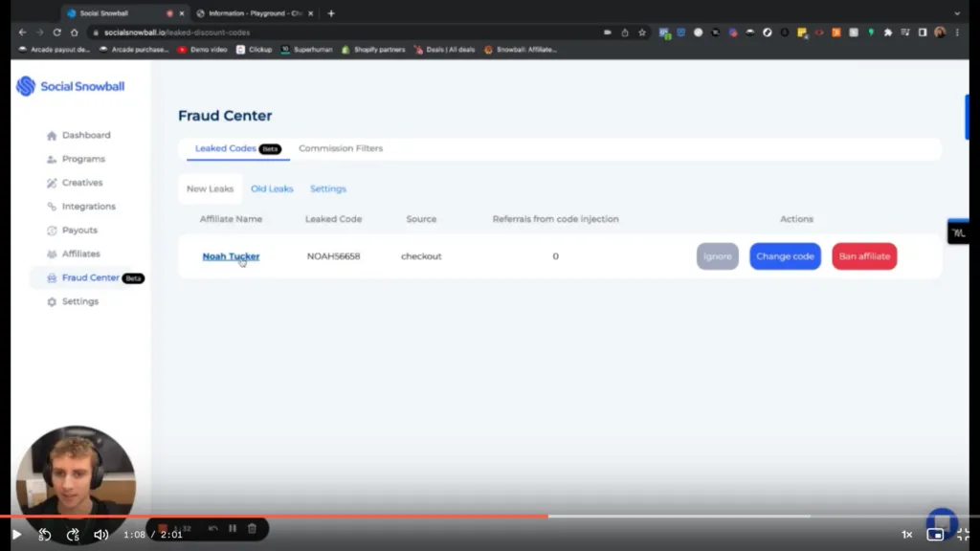Open the Arcade payout bookmark
Viewport: 980px width, 551px height.
[x=55, y=50]
